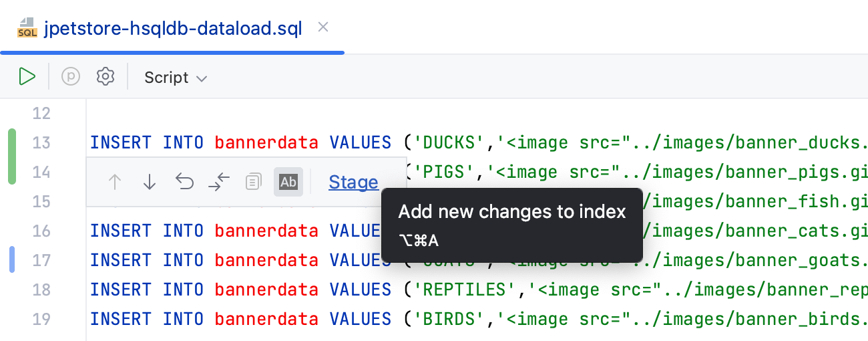Click line number 12 in the gutter
This screenshot has width=868, height=341.
tap(41, 113)
